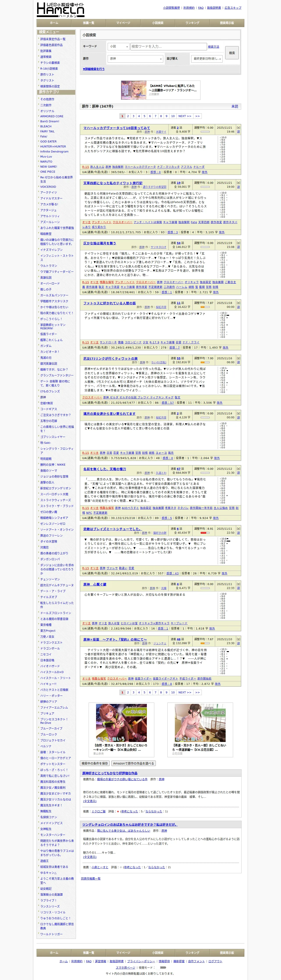Open 自作フォント footer link
Screen dimensions: 281x980
click(x=197, y=961)
